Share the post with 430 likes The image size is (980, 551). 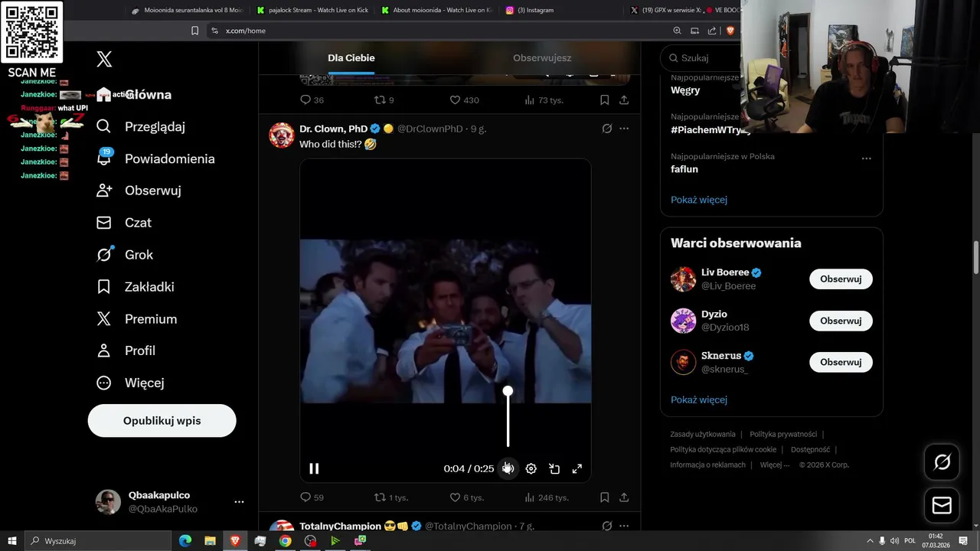coord(624,100)
